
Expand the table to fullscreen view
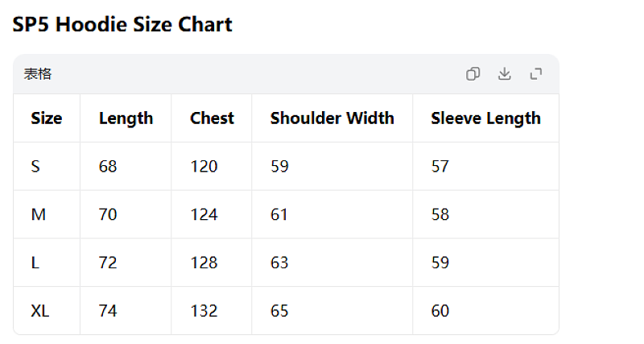536,74
